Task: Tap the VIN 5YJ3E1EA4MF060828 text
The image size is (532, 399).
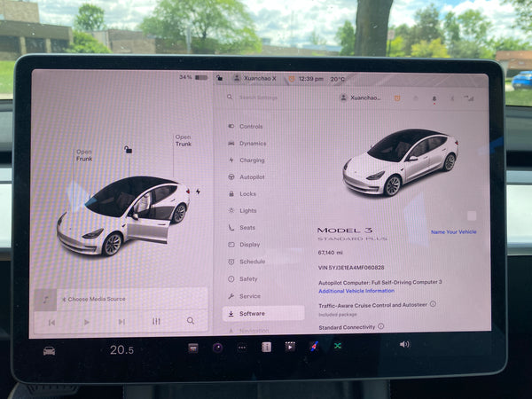Action: 351,268
